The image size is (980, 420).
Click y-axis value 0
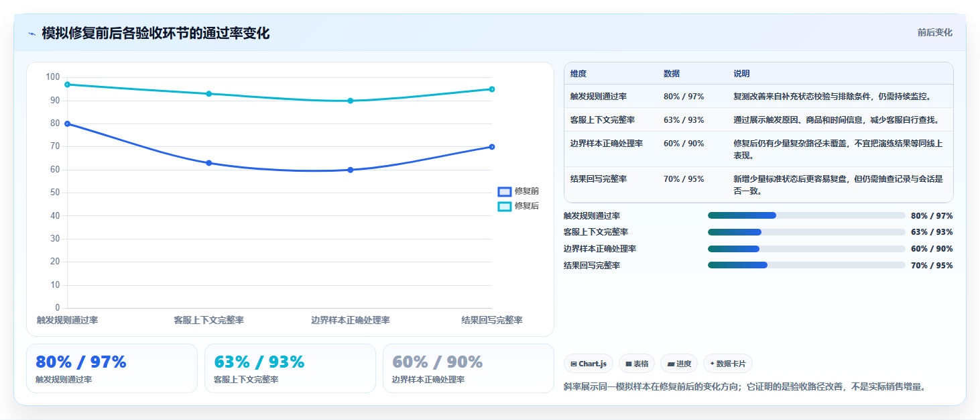tap(58, 308)
